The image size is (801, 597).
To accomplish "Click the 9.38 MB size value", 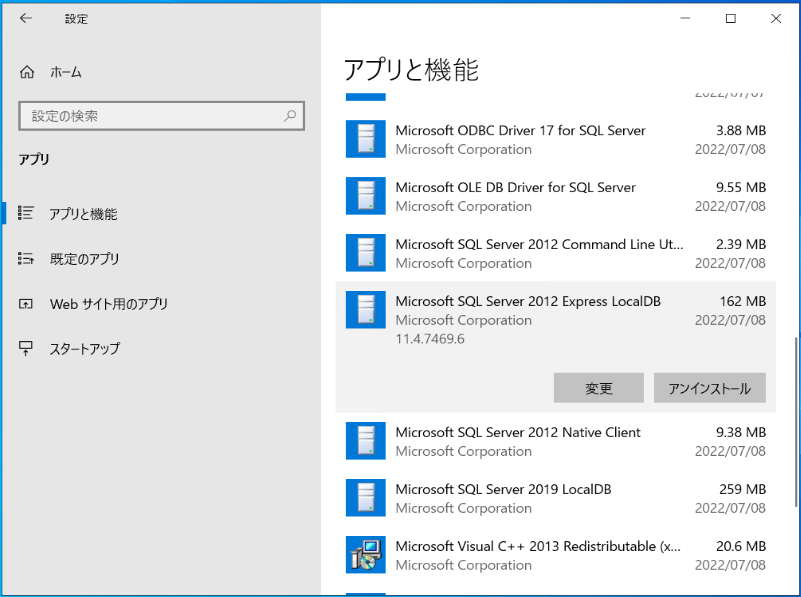I will (x=741, y=432).
